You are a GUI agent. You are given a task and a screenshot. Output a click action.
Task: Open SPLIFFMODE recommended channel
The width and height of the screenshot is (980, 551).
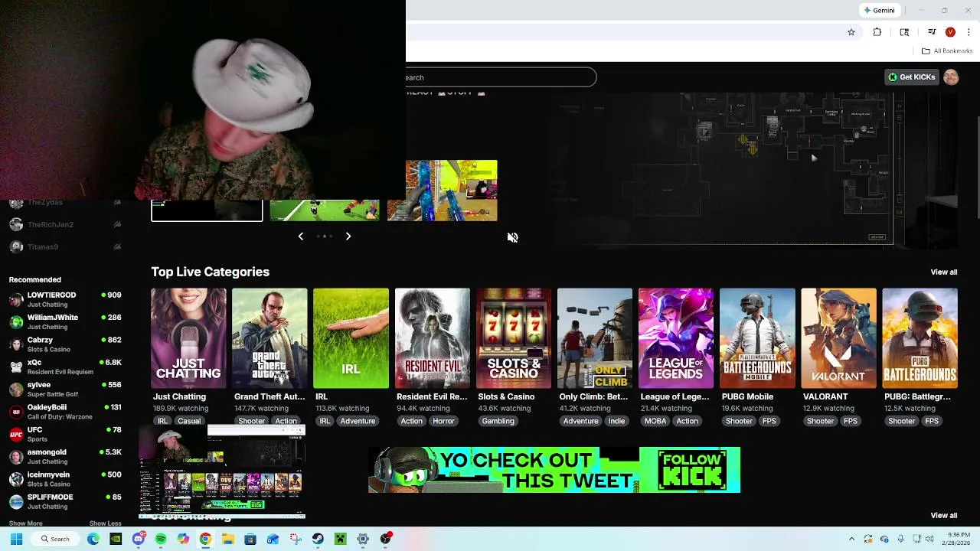click(65, 501)
